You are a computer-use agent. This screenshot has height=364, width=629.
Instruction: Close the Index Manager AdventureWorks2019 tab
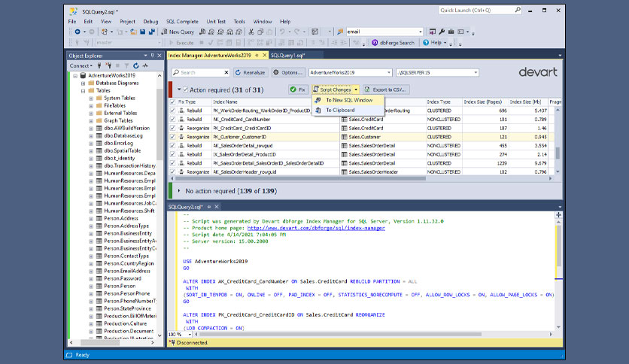265,56
